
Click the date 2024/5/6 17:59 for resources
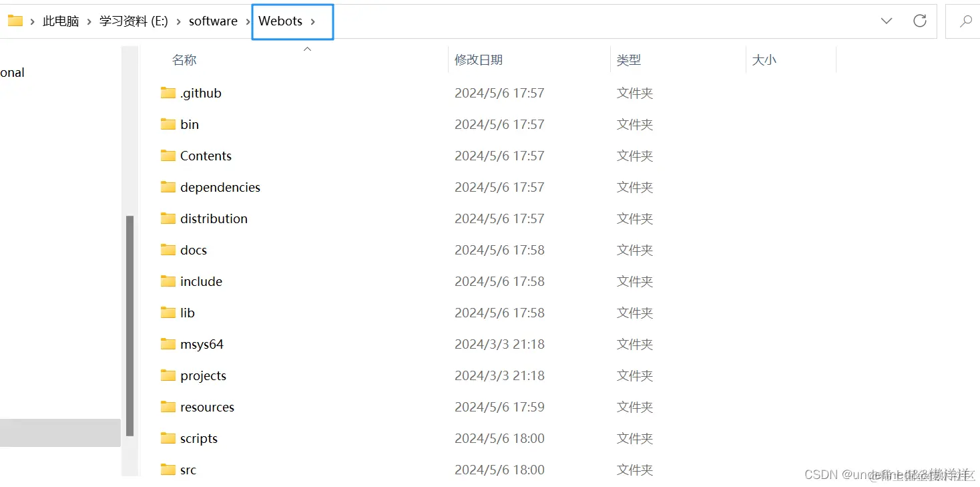(499, 407)
